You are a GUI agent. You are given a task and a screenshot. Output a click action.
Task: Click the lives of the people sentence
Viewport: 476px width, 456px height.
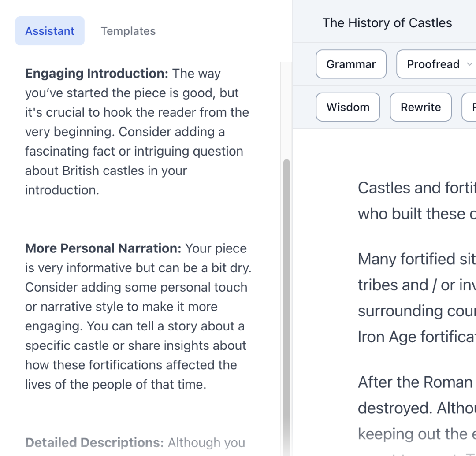(x=115, y=384)
